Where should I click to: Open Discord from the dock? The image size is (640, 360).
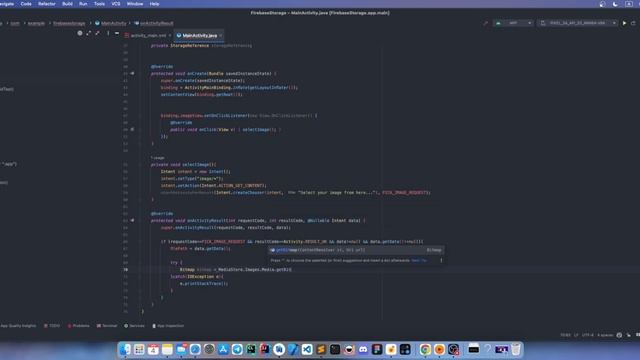(x=363, y=349)
